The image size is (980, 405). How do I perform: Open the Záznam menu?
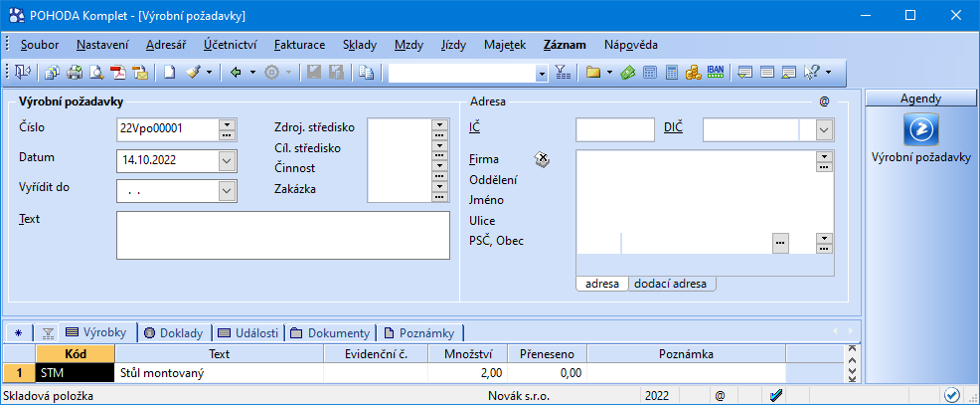click(x=565, y=45)
